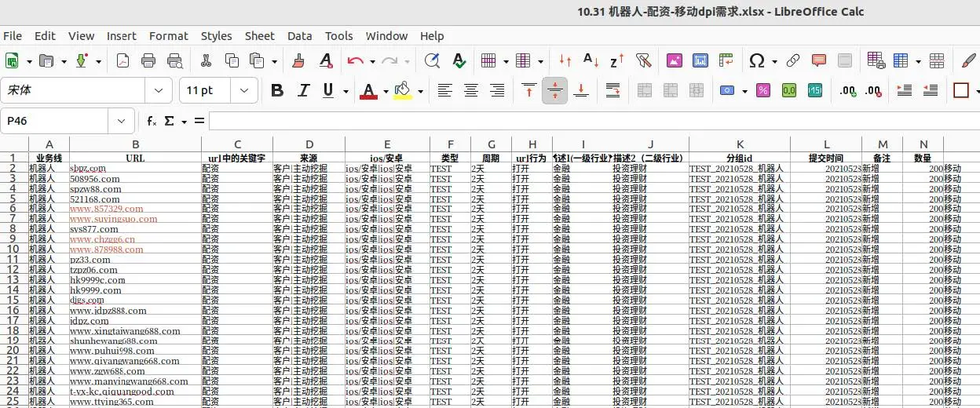Open the Edit menu

coord(45,35)
